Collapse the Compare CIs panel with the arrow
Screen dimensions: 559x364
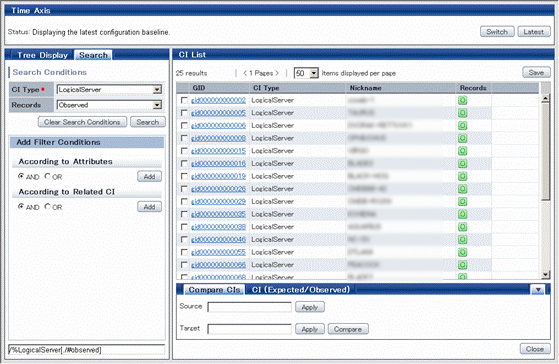click(x=538, y=290)
